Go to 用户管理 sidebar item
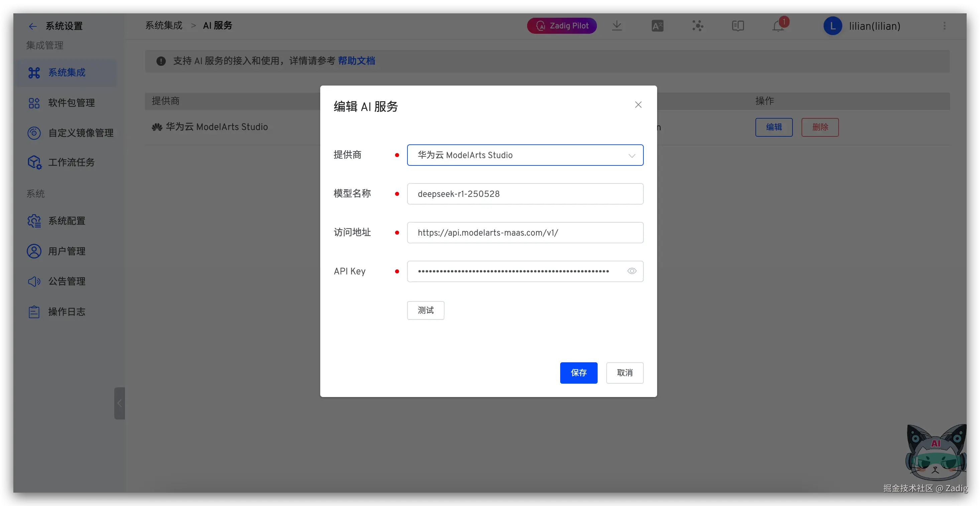This screenshot has height=506, width=980. (67, 251)
